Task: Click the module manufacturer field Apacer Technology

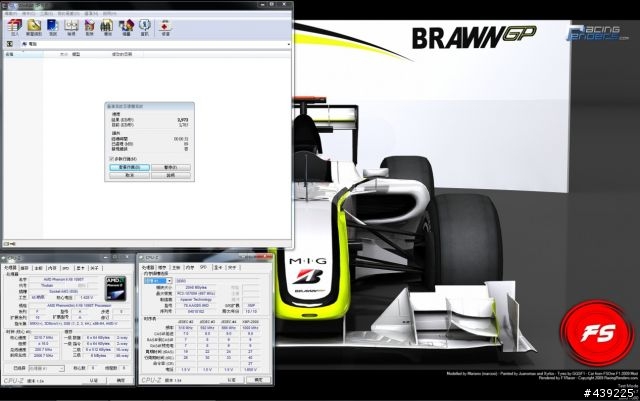Action: 196,299
